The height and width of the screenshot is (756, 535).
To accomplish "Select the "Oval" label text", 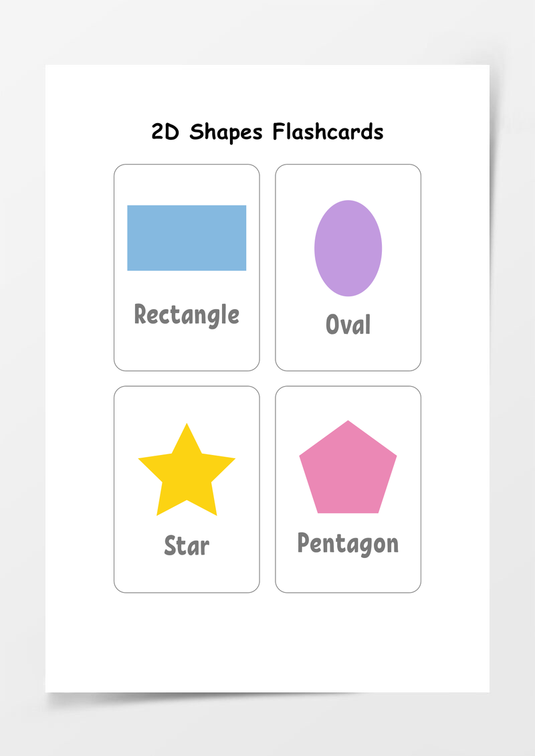I will pos(348,324).
